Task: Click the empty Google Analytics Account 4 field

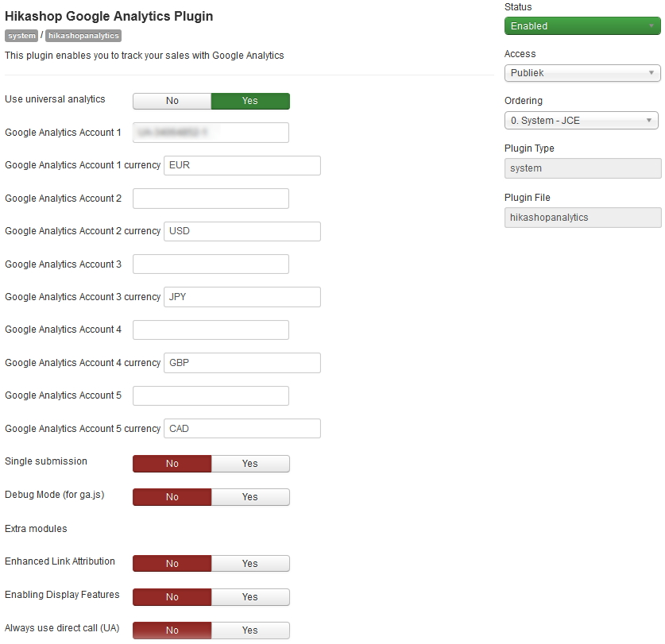Action: pyautogui.click(x=211, y=330)
